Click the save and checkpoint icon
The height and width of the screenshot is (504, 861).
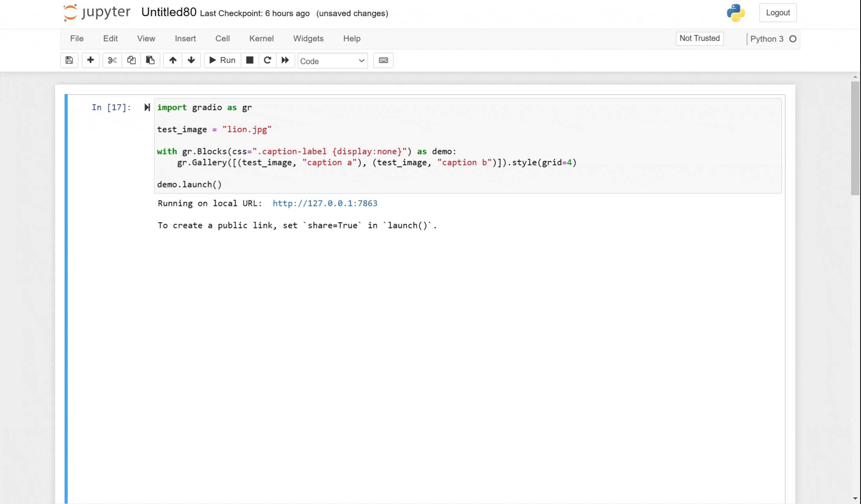click(69, 60)
